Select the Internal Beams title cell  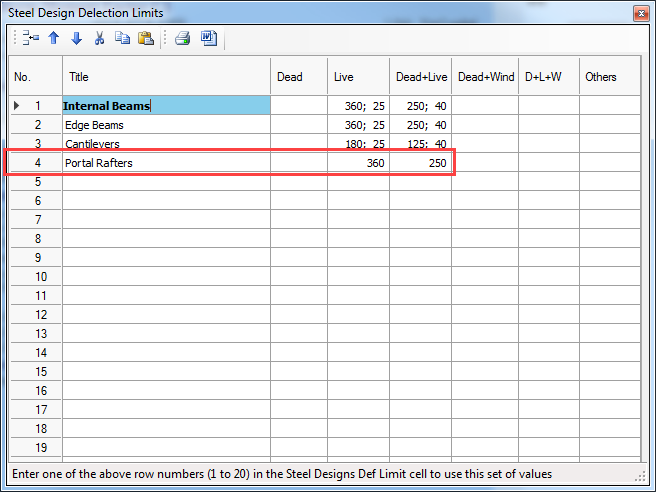pyautogui.click(x=166, y=106)
